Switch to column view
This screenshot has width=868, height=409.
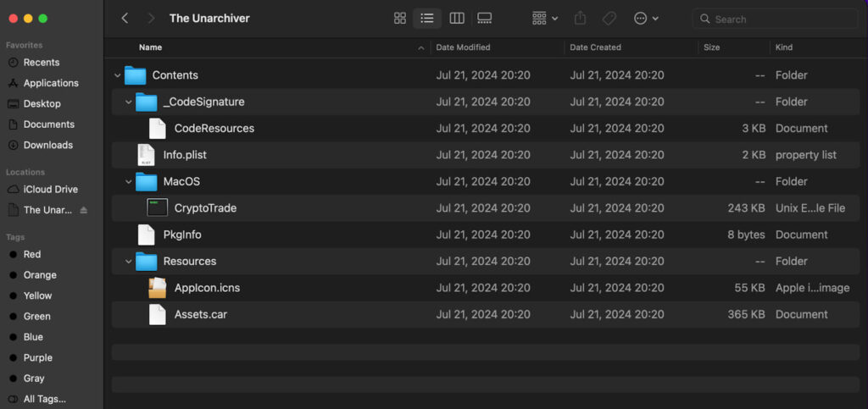(457, 19)
